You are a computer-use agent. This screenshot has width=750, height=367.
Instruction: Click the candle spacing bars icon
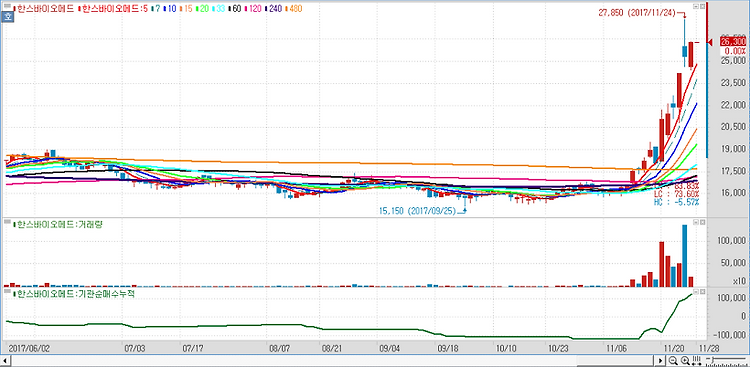coord(696,360)
